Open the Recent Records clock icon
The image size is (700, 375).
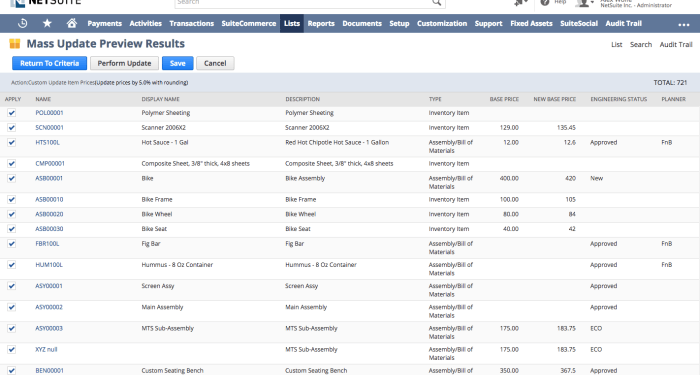[x=22, y=24]
